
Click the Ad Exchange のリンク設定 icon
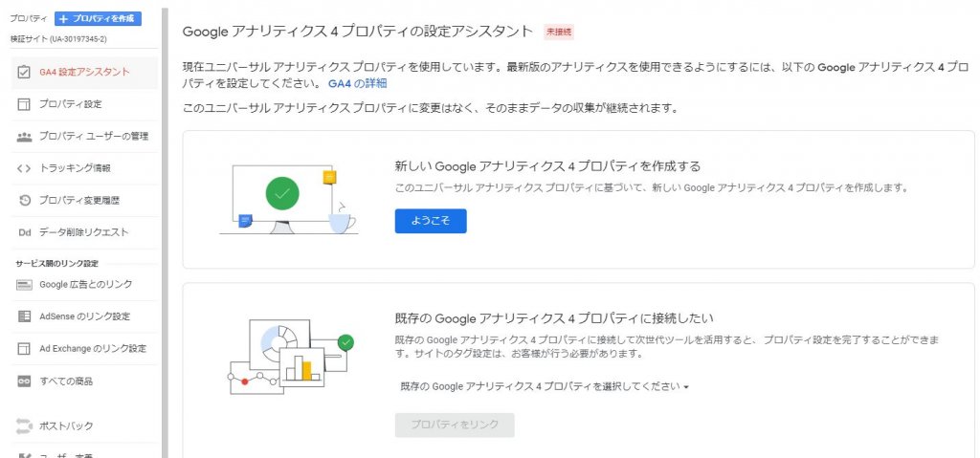point(24,349)
